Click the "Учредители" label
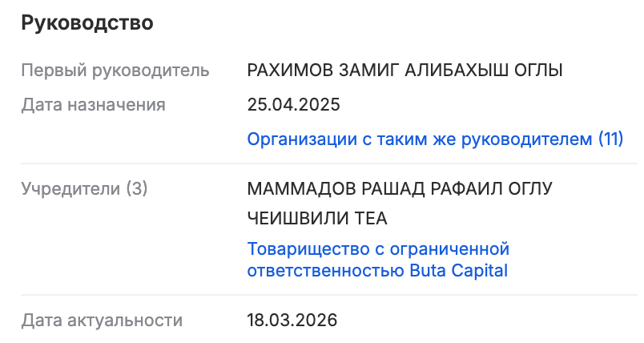Viewport: 644px width, 343px height. tap(70, 189)
